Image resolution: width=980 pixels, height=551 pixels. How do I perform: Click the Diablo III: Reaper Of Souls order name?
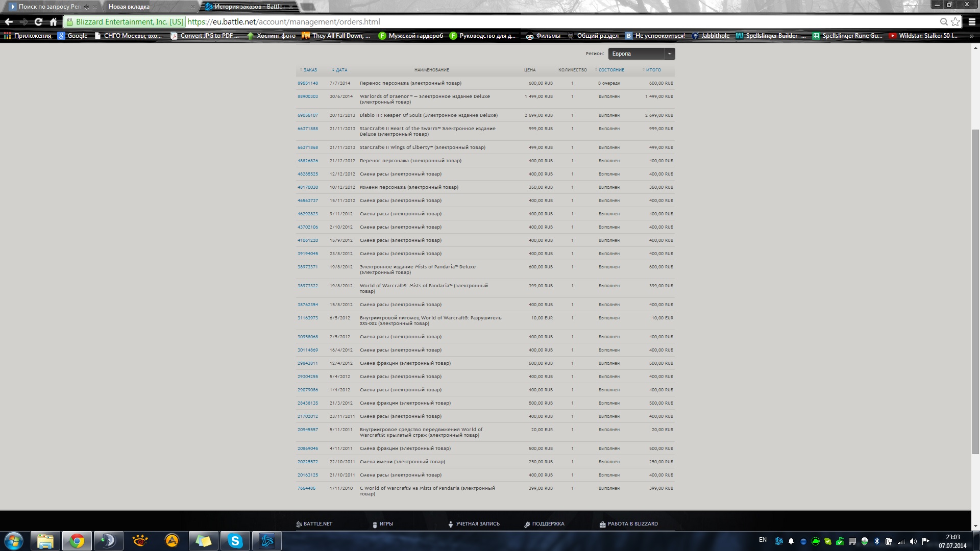(429, 115)
